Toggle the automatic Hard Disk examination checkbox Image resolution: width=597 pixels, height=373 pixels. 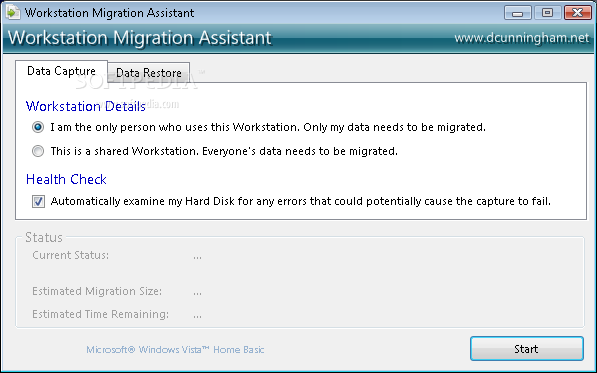point(38,201)
